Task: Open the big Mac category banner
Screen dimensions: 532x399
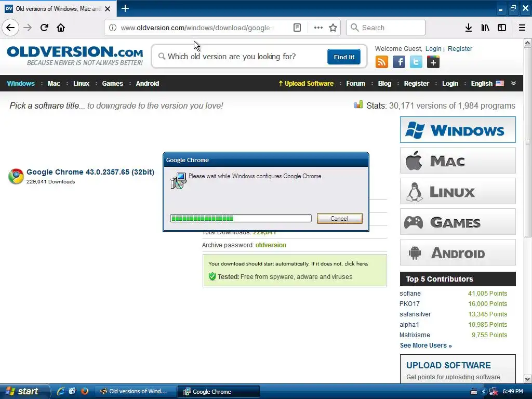Action: 458,160
